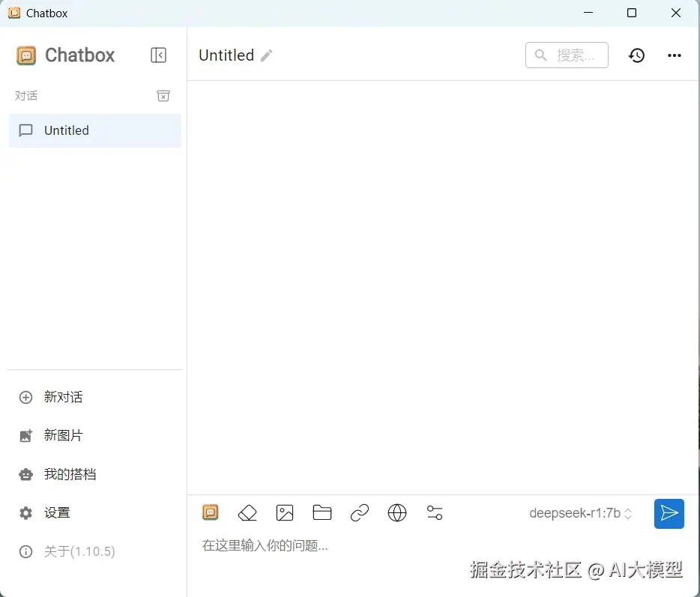Rename conversation with the pencil icon
Screen dimensions: 700x597
(267, 55)
